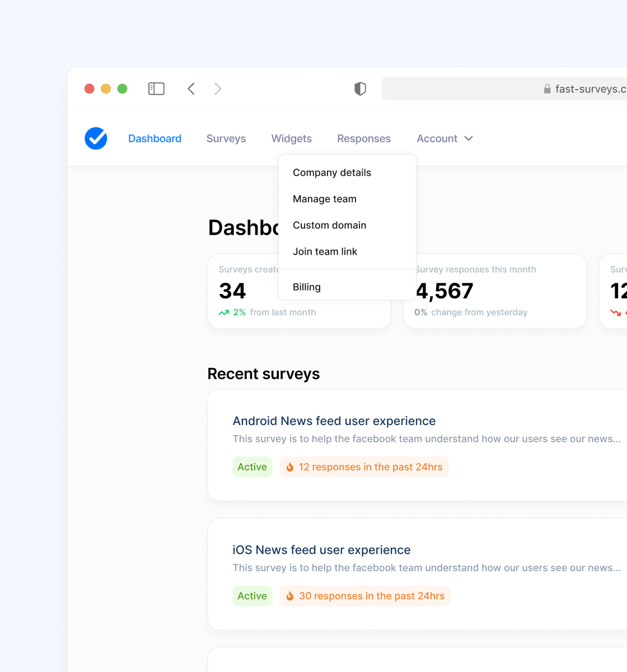Open the Widgets nav tab
Image resolution: width=627 pixels, height=672 pixels.
point(292,138)
